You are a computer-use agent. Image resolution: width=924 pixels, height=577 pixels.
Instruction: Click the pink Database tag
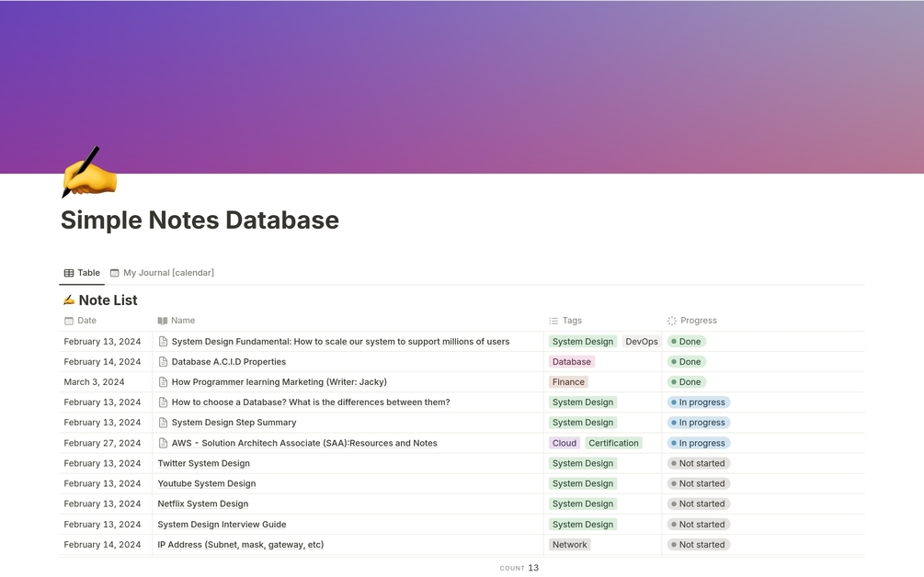coord(571,362)
